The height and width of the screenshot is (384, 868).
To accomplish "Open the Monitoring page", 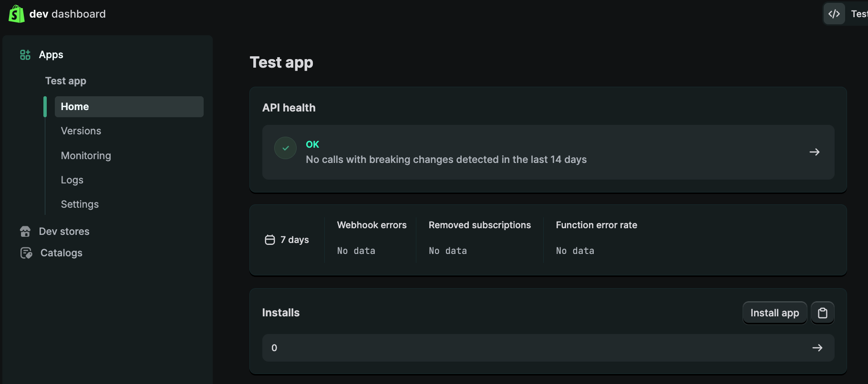I will pyautogui.click(x=86, y=156).
